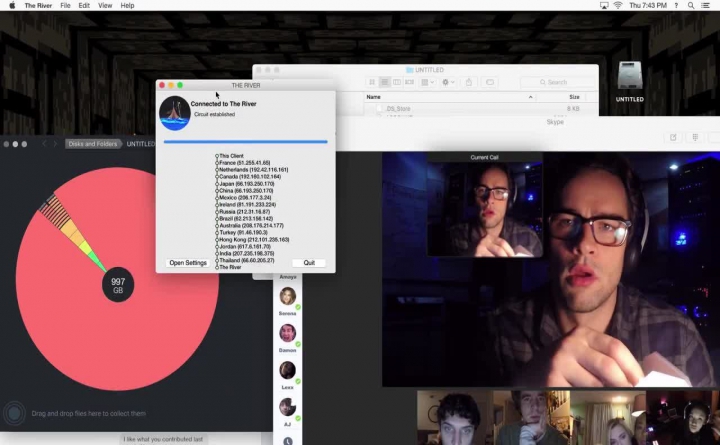The width and height of the screenshot is (720, 445).
Task: Click the India relay entry text
Action: (x=247, y=253)
